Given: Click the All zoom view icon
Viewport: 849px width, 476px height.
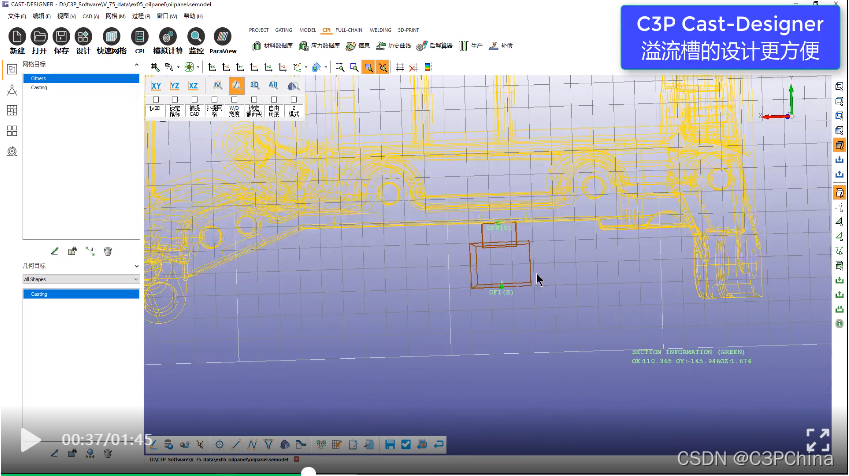Looking at the screenshot, I should tap(273, 86).
